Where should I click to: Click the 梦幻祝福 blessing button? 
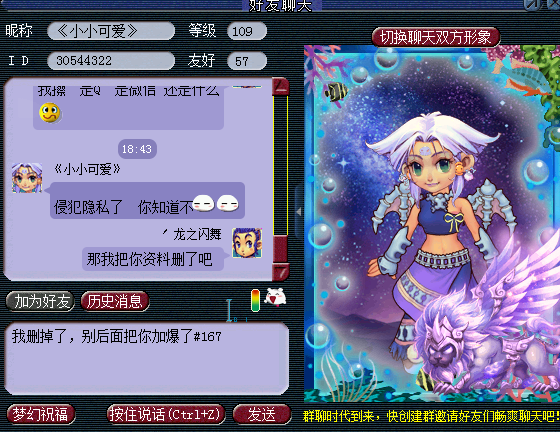coord(40,415)
